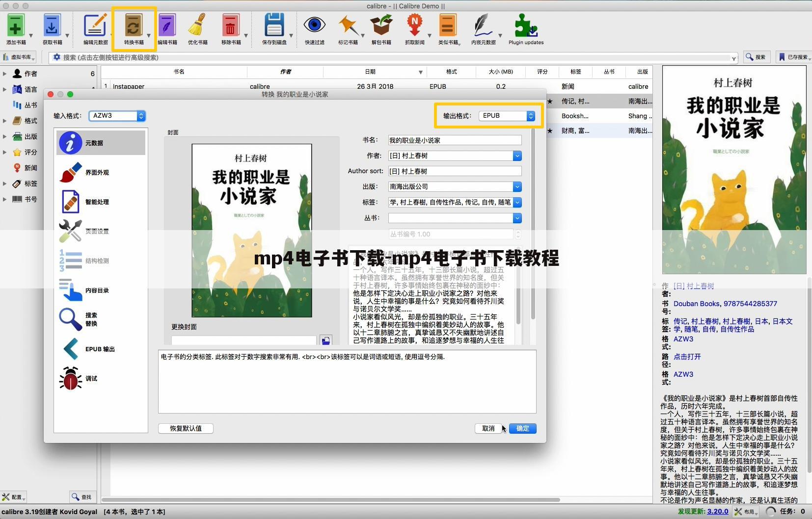Click the browse cover file icon
This screenshot has width=812, height=519.
(325, 340)
